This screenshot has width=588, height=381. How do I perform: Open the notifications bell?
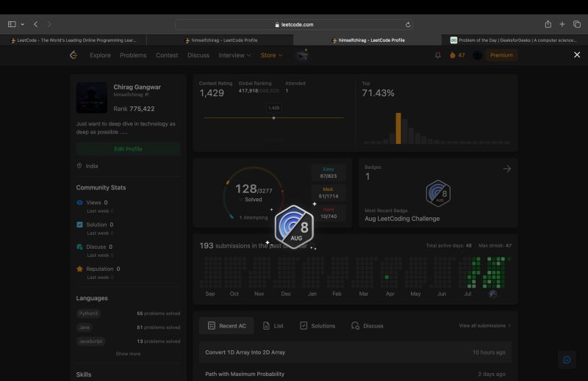coord(437,55)
